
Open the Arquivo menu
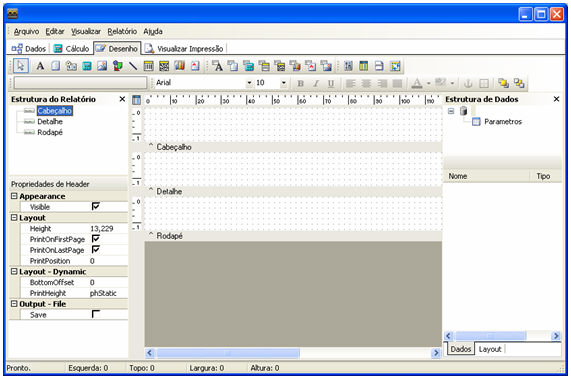[x=26, y=31]
